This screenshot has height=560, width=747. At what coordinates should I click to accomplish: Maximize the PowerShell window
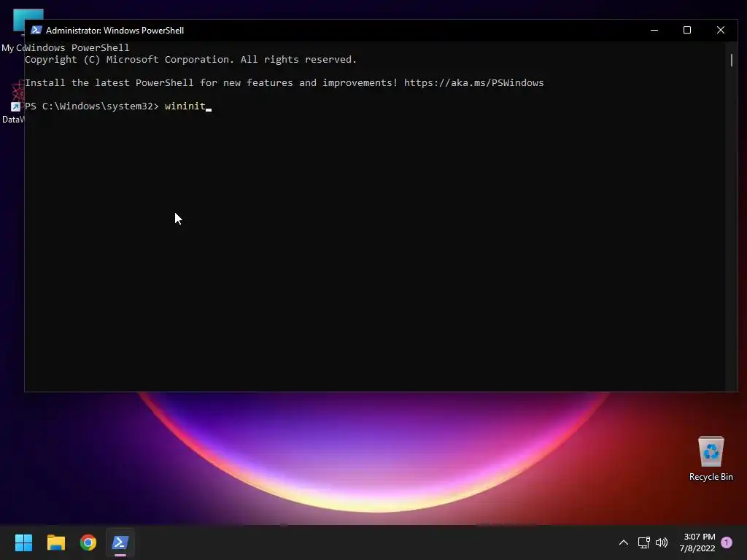click(687, 30)
